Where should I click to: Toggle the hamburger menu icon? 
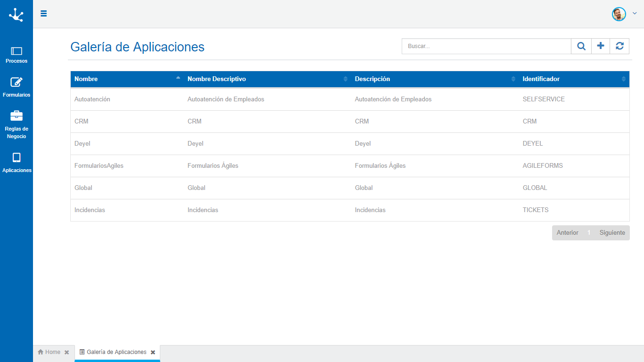(44, 14)
